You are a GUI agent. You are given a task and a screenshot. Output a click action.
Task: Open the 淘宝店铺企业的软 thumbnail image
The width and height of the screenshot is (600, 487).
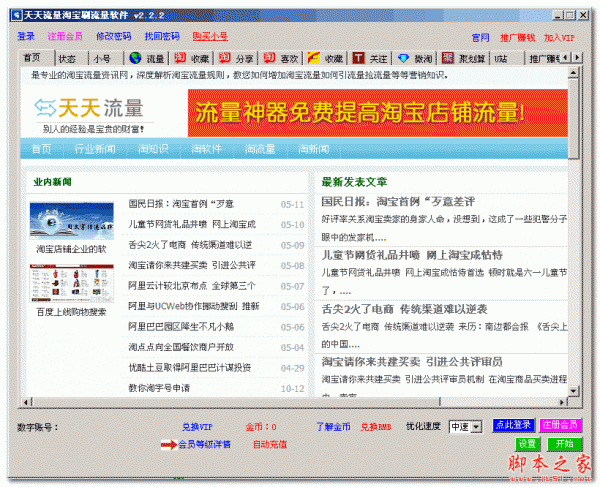(x=72, y=220)
